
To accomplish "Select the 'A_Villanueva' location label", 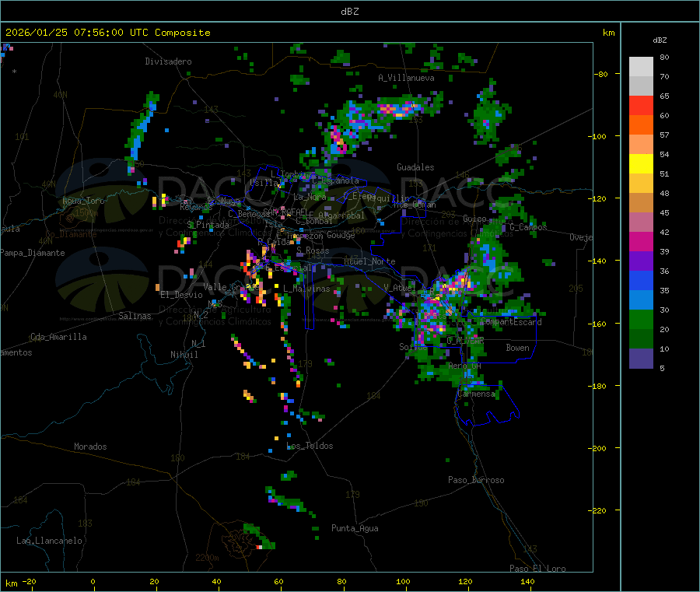I will pyautogui.click(x=406, y=78).
